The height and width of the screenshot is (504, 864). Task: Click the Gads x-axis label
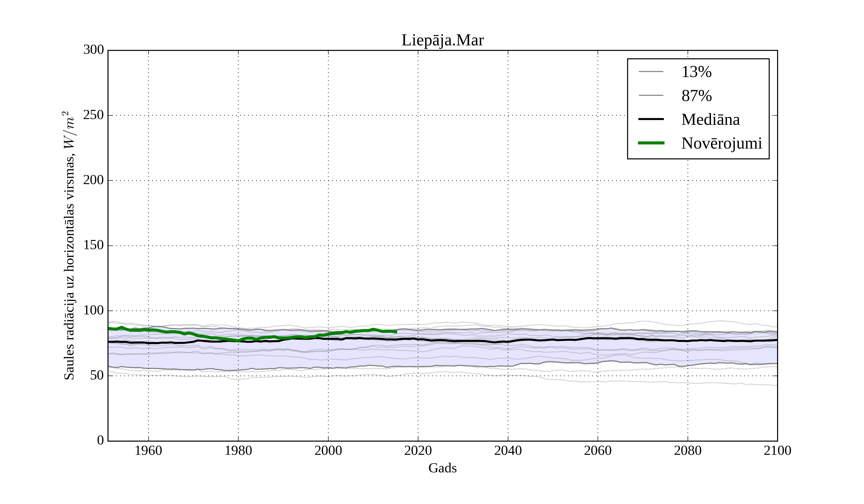pos(442,468)
